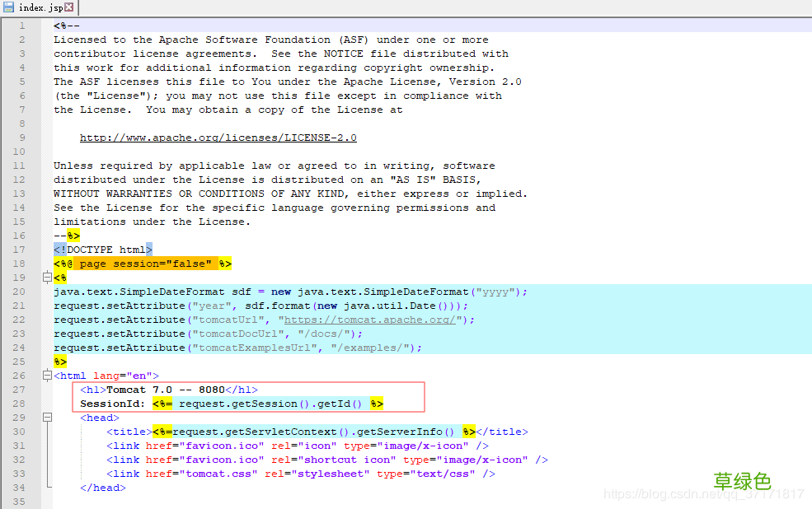
Task: Click line number 35 in the margin
Action: click(x=19, y=502)
